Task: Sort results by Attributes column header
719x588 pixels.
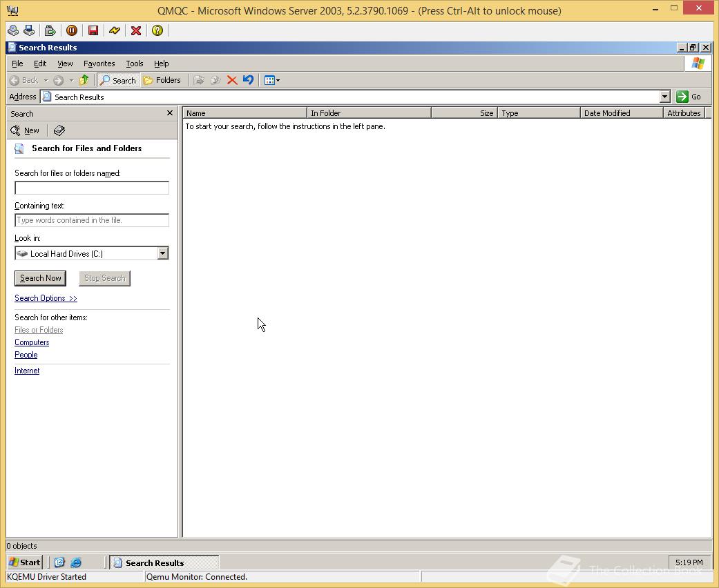Action: pos(684,112)
